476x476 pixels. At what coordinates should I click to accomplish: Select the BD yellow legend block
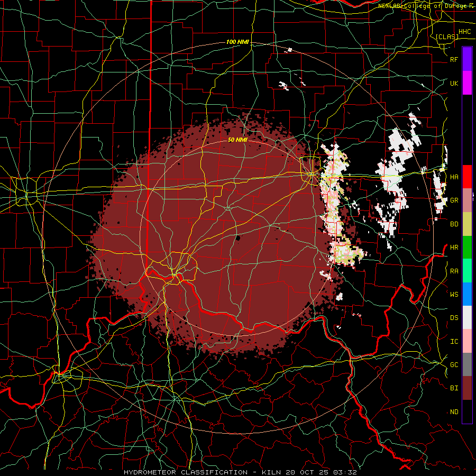coord(467,224)
